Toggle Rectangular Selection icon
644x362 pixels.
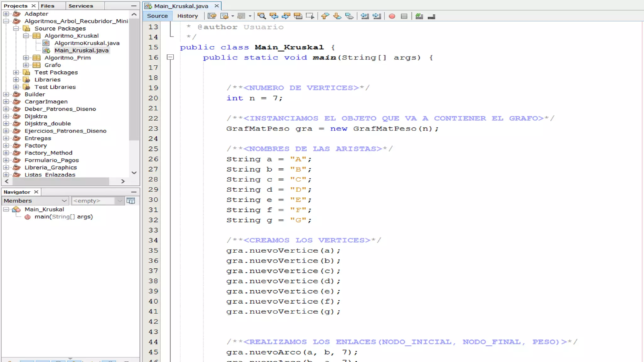click(310, 16)
